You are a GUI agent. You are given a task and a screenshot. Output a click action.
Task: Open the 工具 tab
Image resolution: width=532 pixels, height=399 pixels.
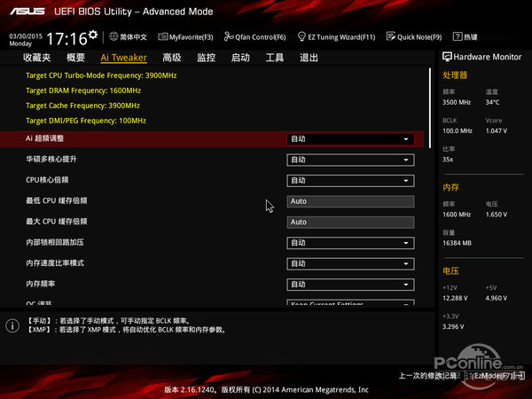click(x=275, y=58)
